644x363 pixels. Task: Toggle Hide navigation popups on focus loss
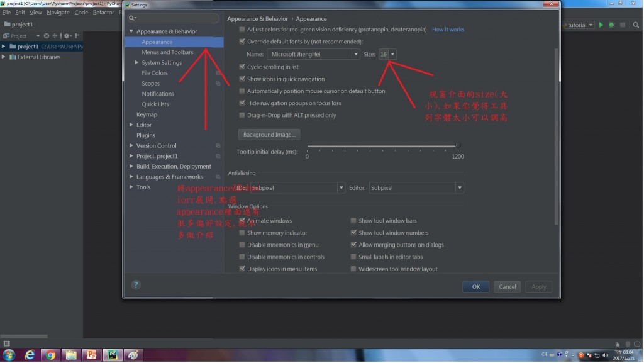point(242,103)
